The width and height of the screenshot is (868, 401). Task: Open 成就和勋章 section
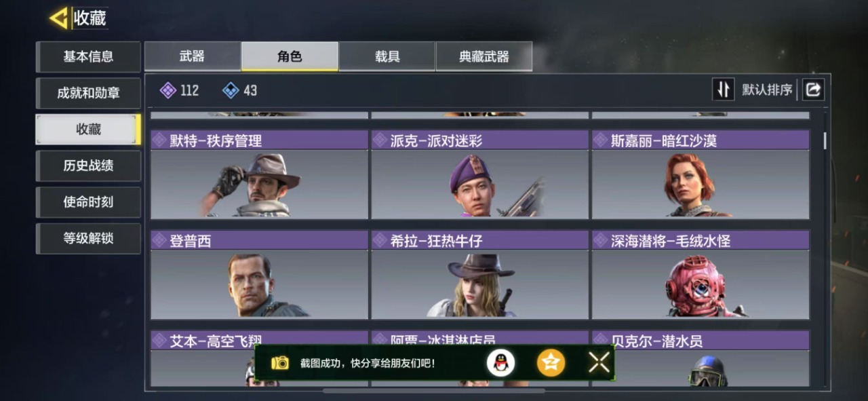pos(88,93)
